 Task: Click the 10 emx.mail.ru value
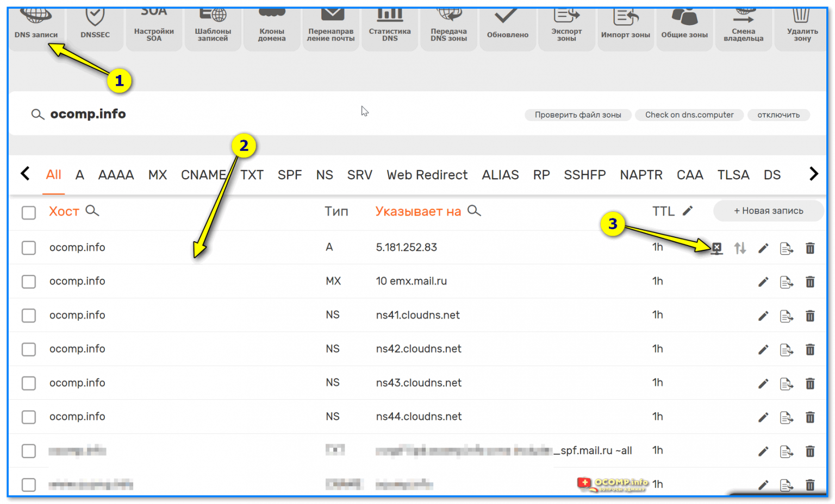click(x=412, y=281)
